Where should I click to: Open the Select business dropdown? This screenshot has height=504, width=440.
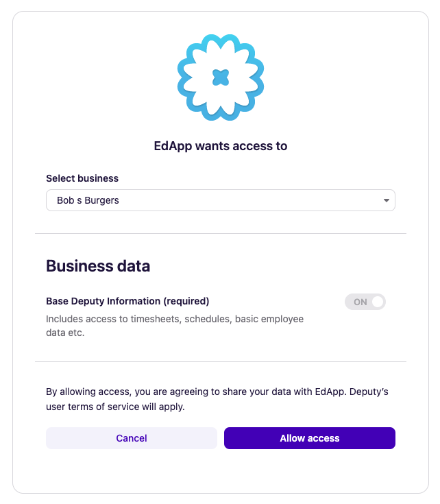(220, 200)
